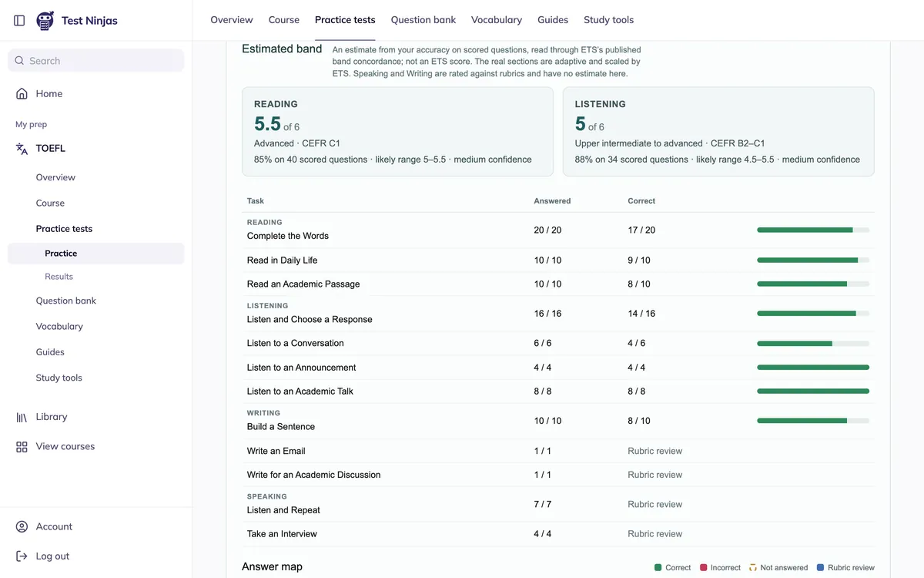The image size is (924, 578).
Task: Click the TOEFL language icon
Action: click(22, 148)
